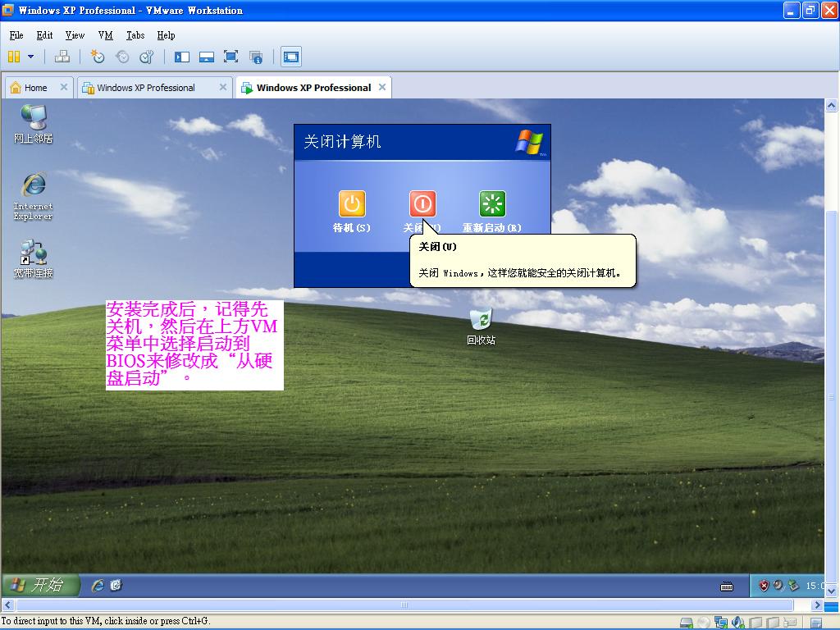This screenshot has height=630, width=840.
Task: Click the red security shield tray icon
Action: point(764,586)
